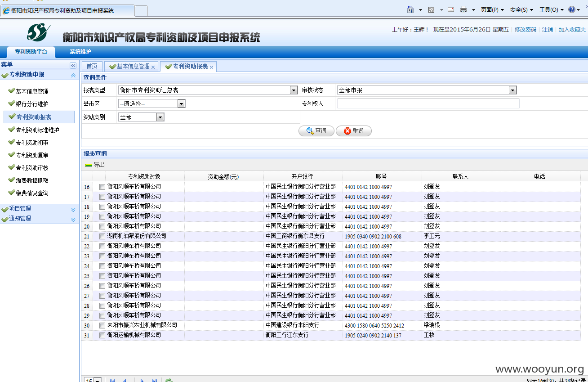Click the 联系人 column header
Screen dimensions: 588x382
(x=461, y=176)
